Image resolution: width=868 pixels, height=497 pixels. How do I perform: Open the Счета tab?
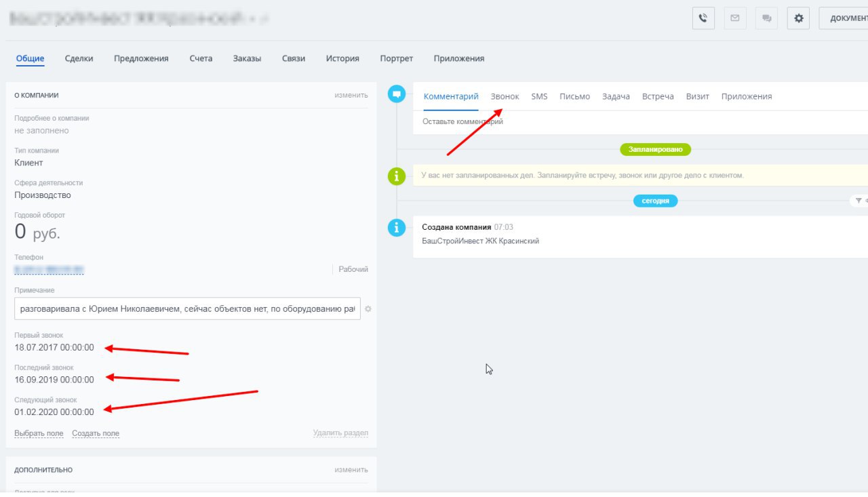(201, 58)
